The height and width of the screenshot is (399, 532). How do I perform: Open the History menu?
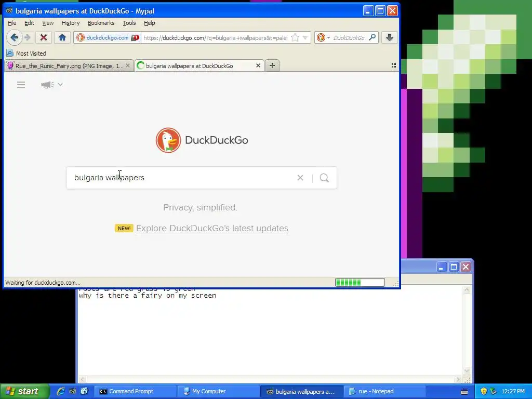click(71, 23)
